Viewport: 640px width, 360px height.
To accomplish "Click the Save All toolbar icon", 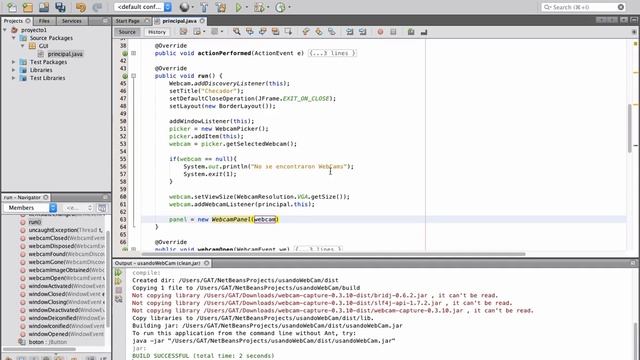I will pos(60,7).
